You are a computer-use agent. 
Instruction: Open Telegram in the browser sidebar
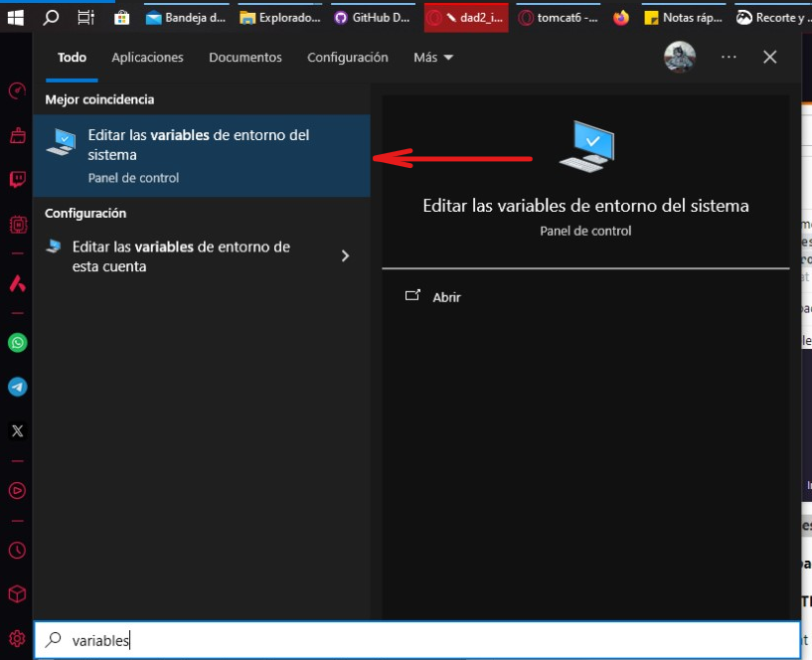click(x=17, y=387)
